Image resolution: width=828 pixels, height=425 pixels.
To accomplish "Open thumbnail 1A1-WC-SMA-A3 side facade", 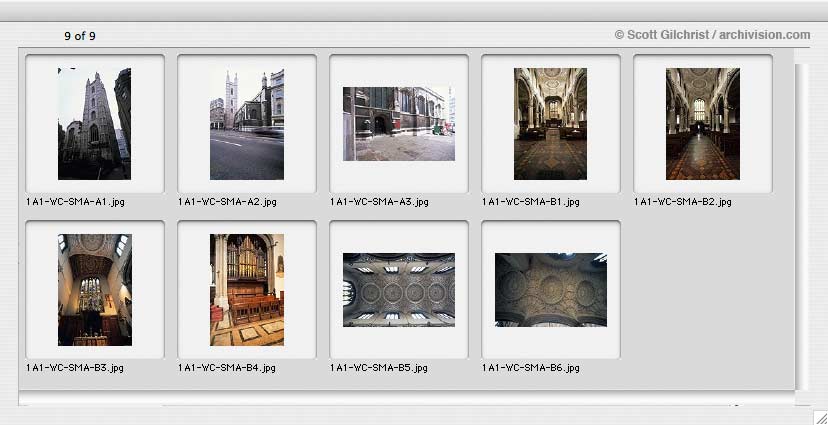I will click(399, 124).
